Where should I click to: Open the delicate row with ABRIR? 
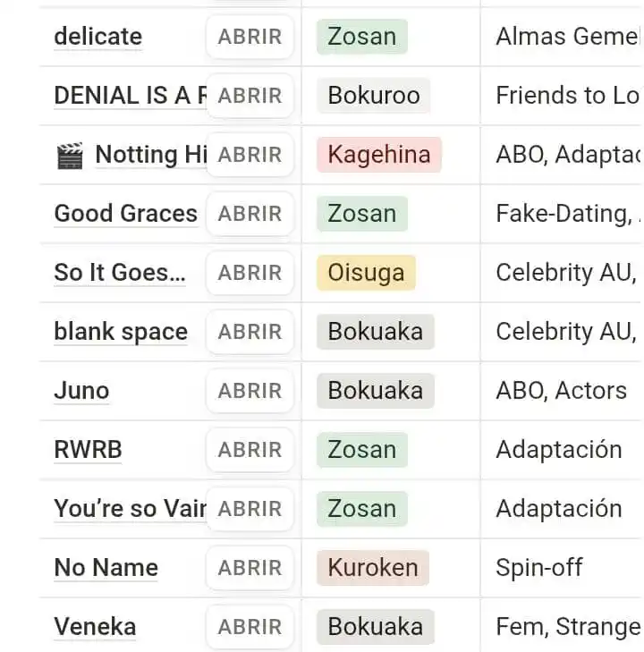(250, 37)
